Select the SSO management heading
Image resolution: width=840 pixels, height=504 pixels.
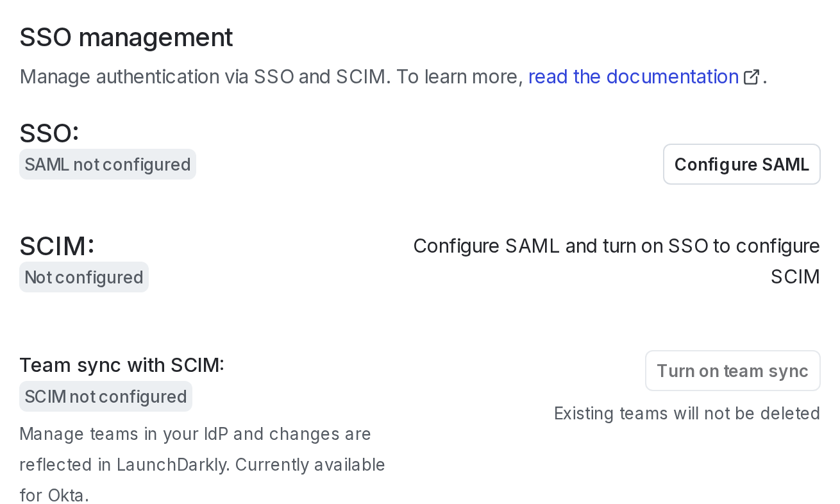point(126,37)
